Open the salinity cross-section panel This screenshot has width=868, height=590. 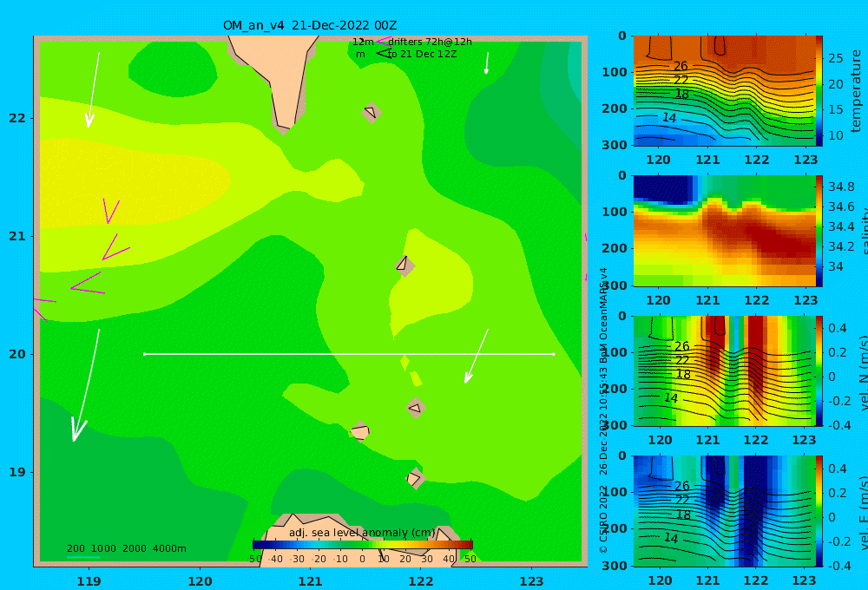coord(724,231)
